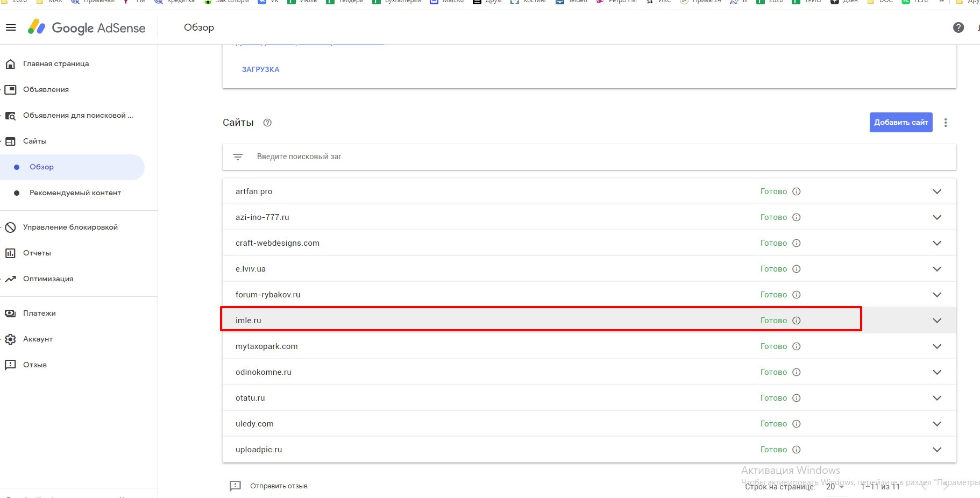Show status info for uploadpic.ru
Viewport: 980px width, 498px height.
click(x=797, y=450)
